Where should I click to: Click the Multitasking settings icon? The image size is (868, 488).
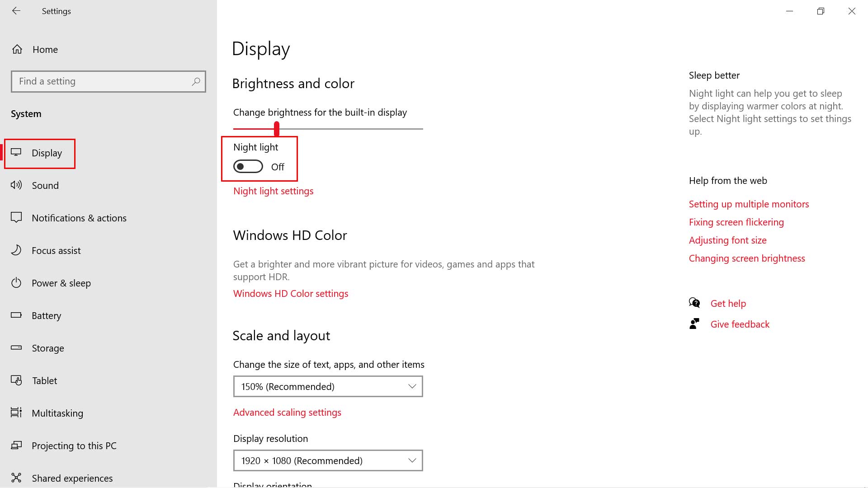point(16,413)
